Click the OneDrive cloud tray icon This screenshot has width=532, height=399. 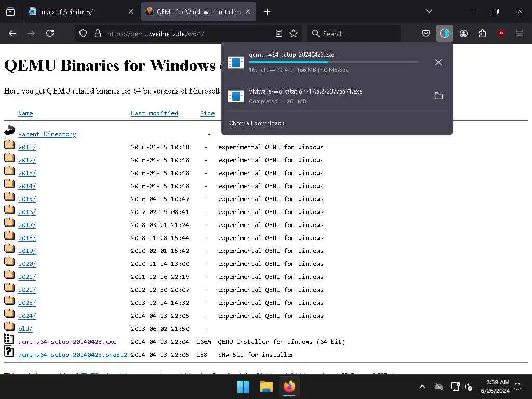[439, 387]
